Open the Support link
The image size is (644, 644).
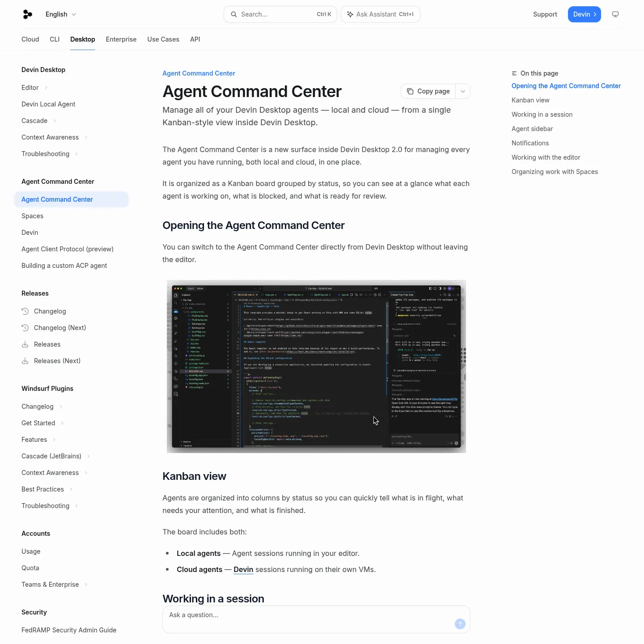click(545, 14)
